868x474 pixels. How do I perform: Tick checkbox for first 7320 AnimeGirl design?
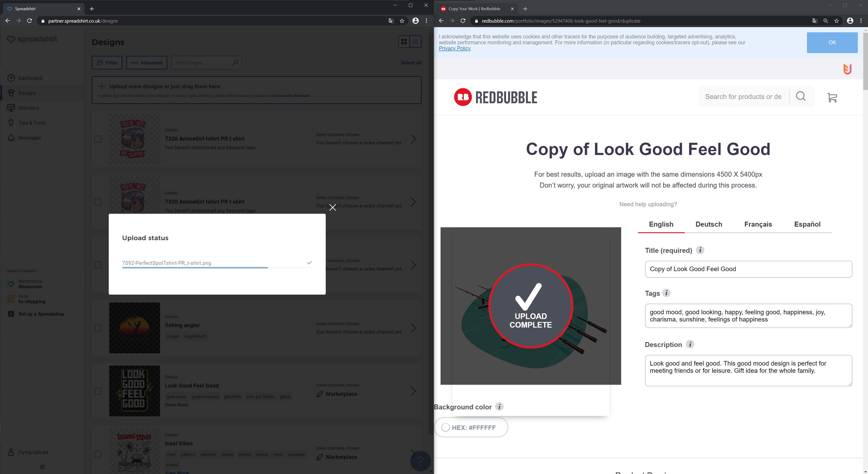click(98, 139)
